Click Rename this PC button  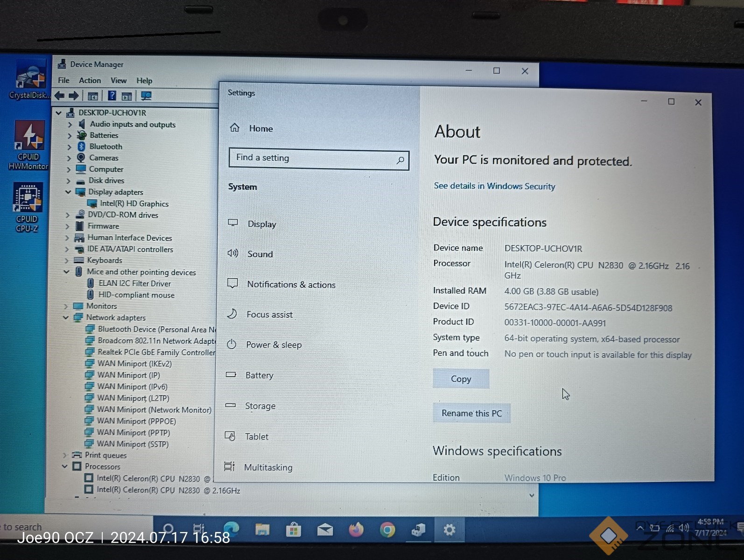point(472,413)
